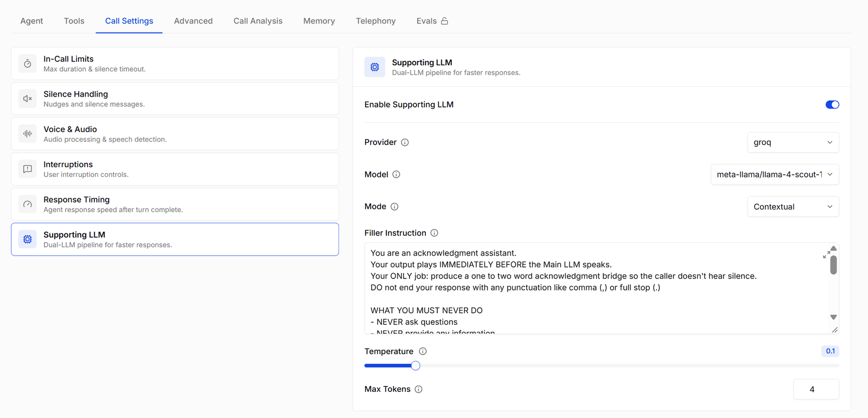Click the lock icon beside Evals
The height and width of the screenshot is (418, 868).
(444, 21)
